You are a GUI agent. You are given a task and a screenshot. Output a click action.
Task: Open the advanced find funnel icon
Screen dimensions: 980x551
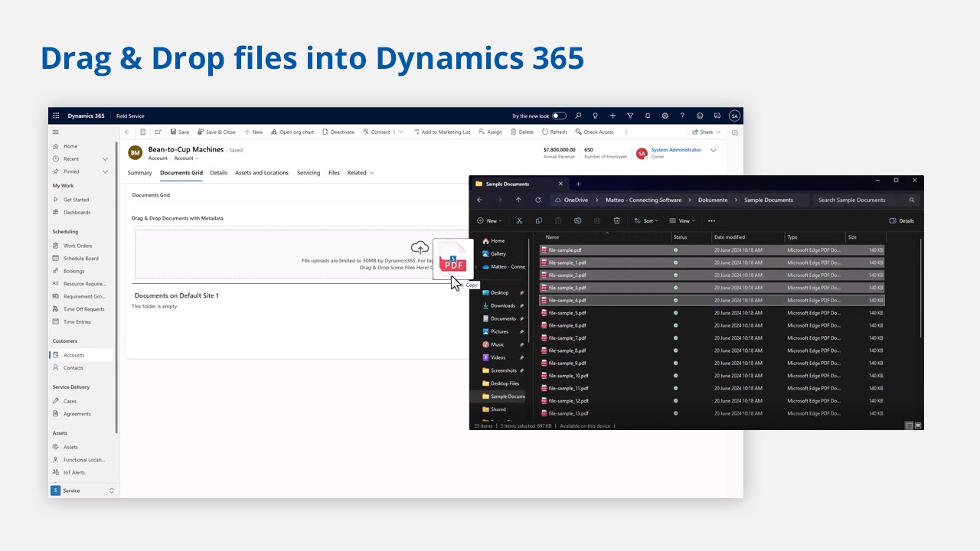(x=630, y=116)
